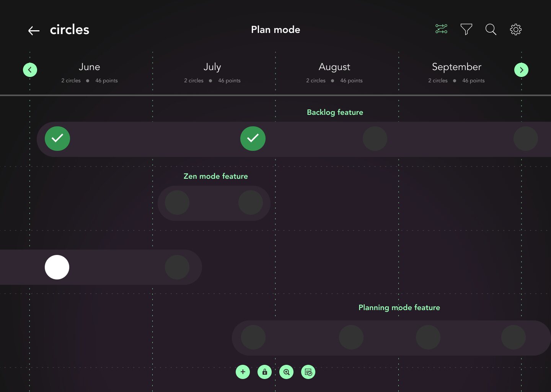
Task: Select the second circle in Zen mode feature
Action: pos(251,203)
